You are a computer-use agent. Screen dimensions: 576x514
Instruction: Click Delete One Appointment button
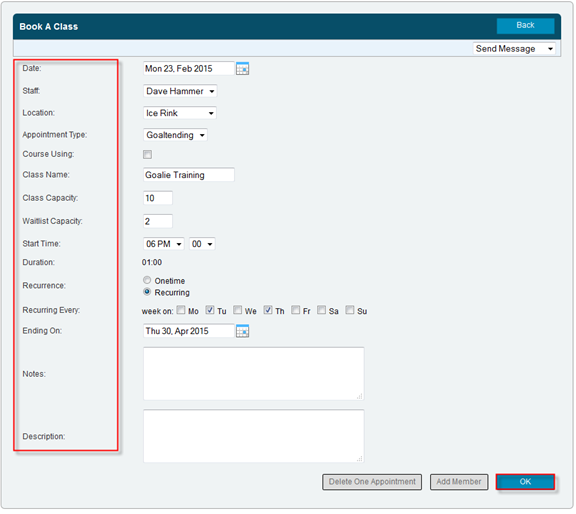pos(372,482)
